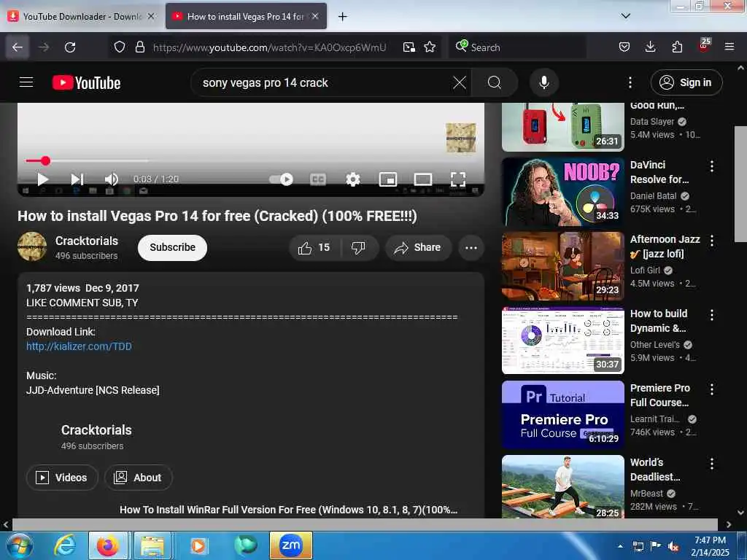Click the YouTube magnifier search button
Screen dimensions: 747x560
495,82
